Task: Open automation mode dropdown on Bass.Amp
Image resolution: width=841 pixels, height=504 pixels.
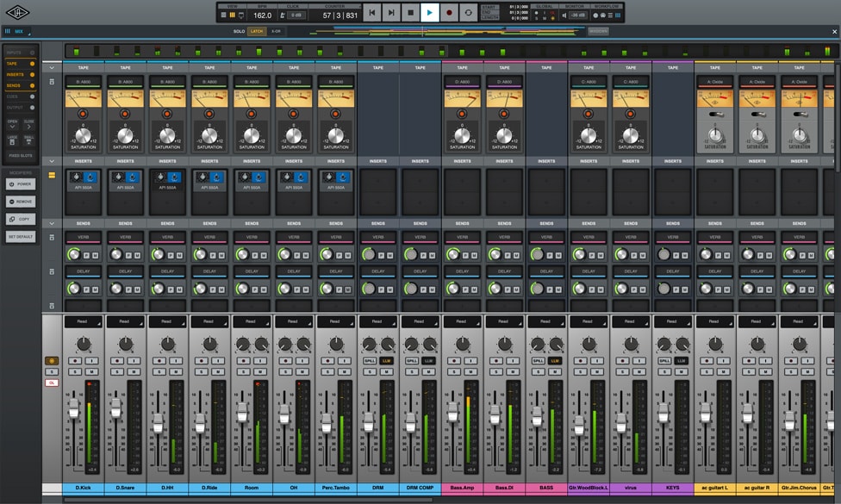Action: click(462, 321)
